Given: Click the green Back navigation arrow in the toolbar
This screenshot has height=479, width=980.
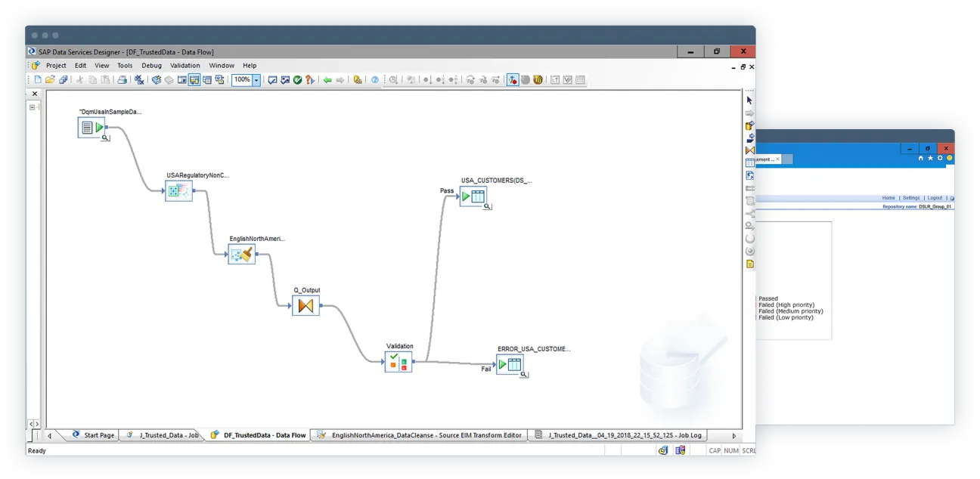Looking at the screenshot, I should tap(327, 79).
